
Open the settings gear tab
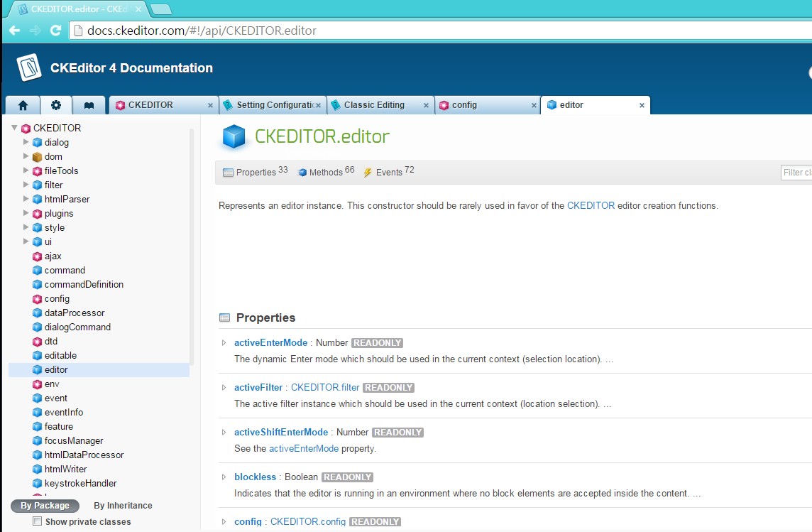pyautogui.click(x=56, y=104)
